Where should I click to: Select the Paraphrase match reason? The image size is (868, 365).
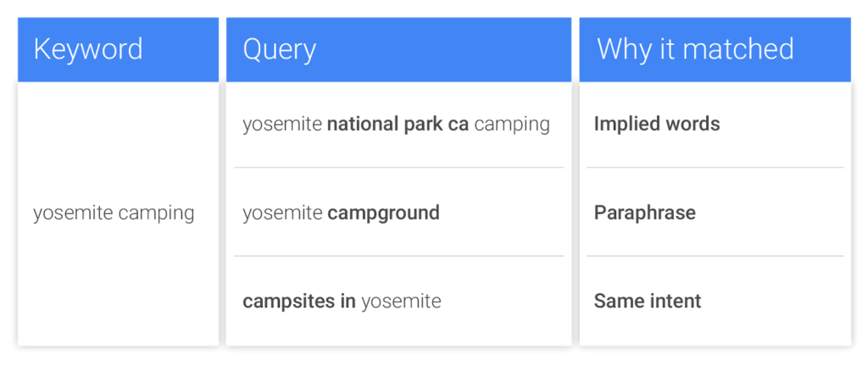click(644, 213)
